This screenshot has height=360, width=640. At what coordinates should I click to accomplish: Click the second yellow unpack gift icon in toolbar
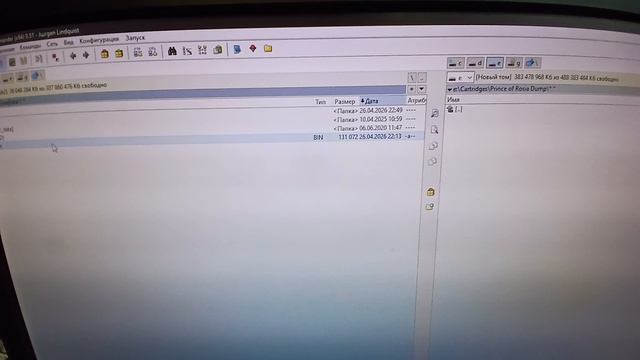[x=119, y=53]
